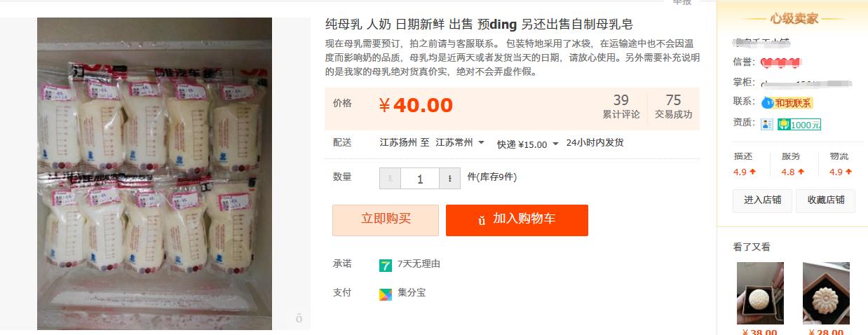Open the 江苏常州 destination dropdown
The height and width of the screenshot is (335, 868).
pos(460,143)
